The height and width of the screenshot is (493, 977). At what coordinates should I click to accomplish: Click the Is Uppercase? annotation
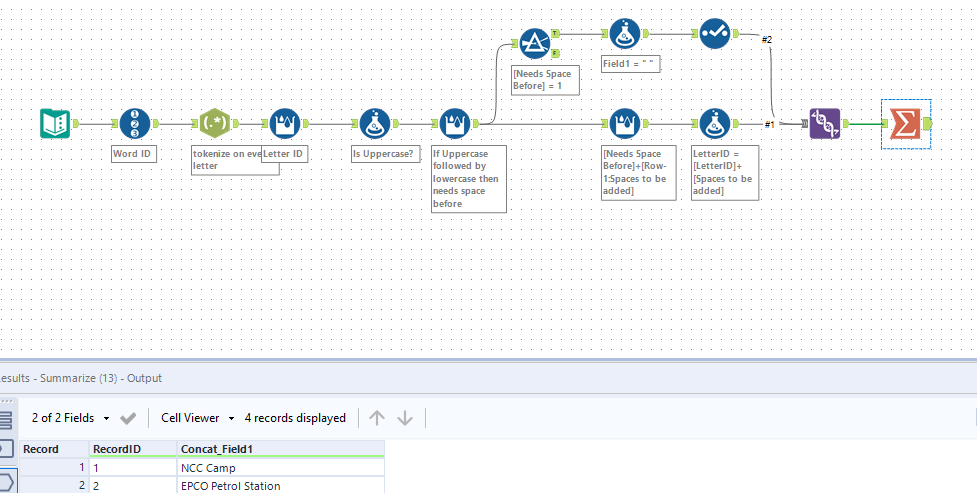[386, 154]
